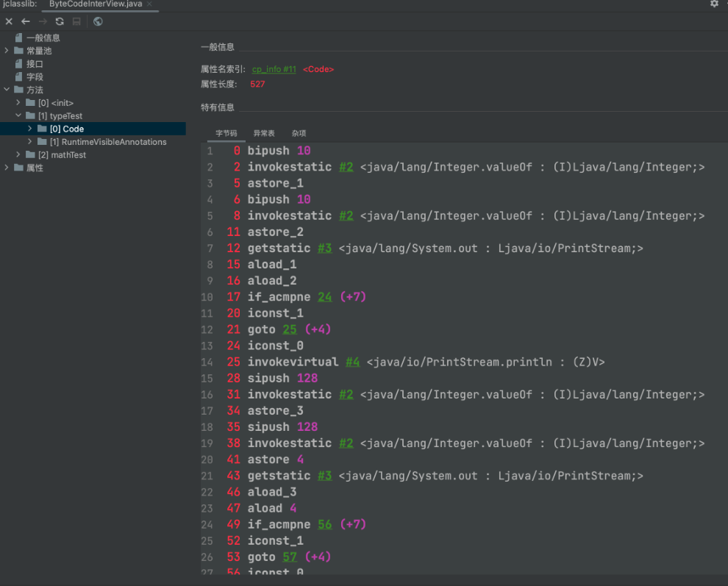Viewport: 728px width, 586px height.
Task: Click the 'aload_3' instruction at offset 46
Action: 272,492
